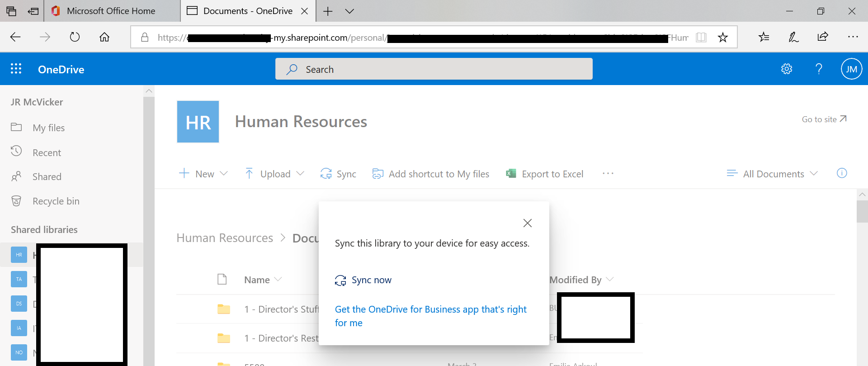Open the JM account avatar
Screen dimensions: 868x366
pyautogui.click(x=851, y=69)
